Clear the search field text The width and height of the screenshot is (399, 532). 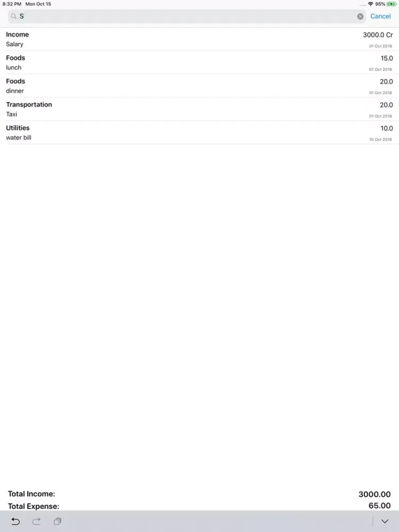(x=360, y=16)
